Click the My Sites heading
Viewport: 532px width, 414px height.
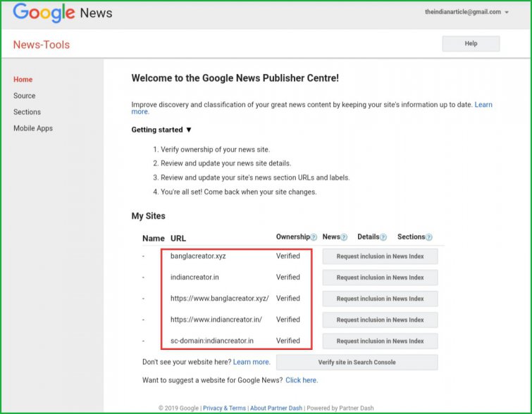148,216
